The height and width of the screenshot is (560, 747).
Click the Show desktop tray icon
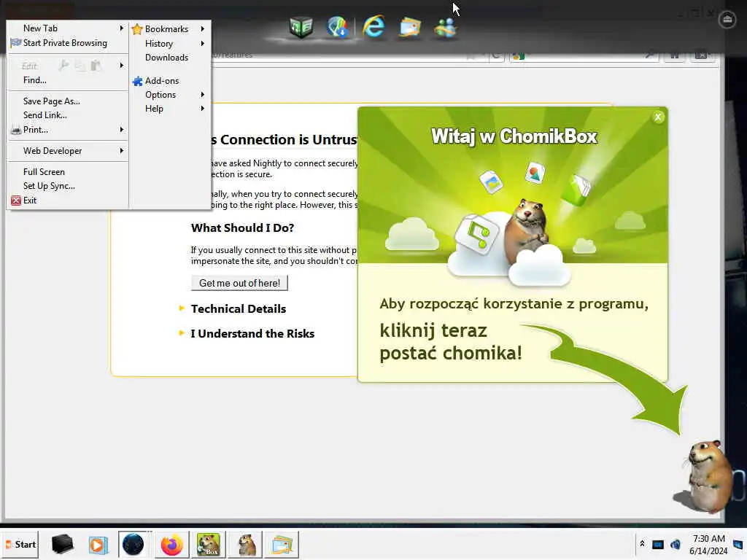739,544
